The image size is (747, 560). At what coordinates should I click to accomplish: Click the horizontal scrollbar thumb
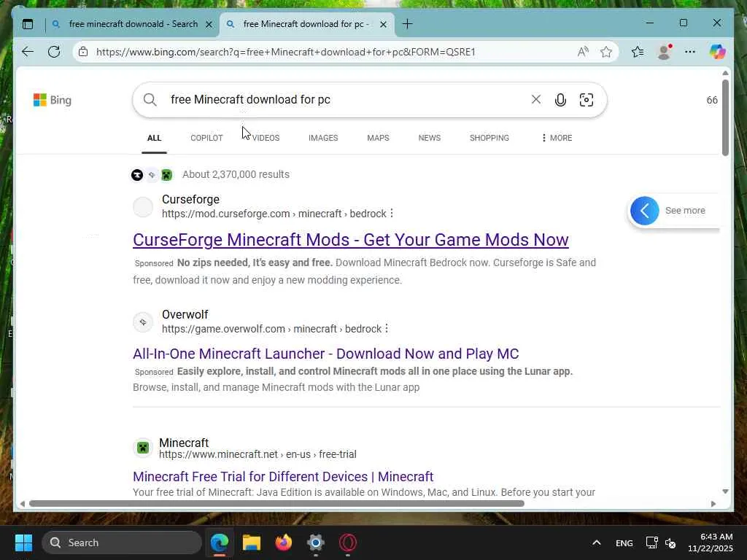[276, 503]
